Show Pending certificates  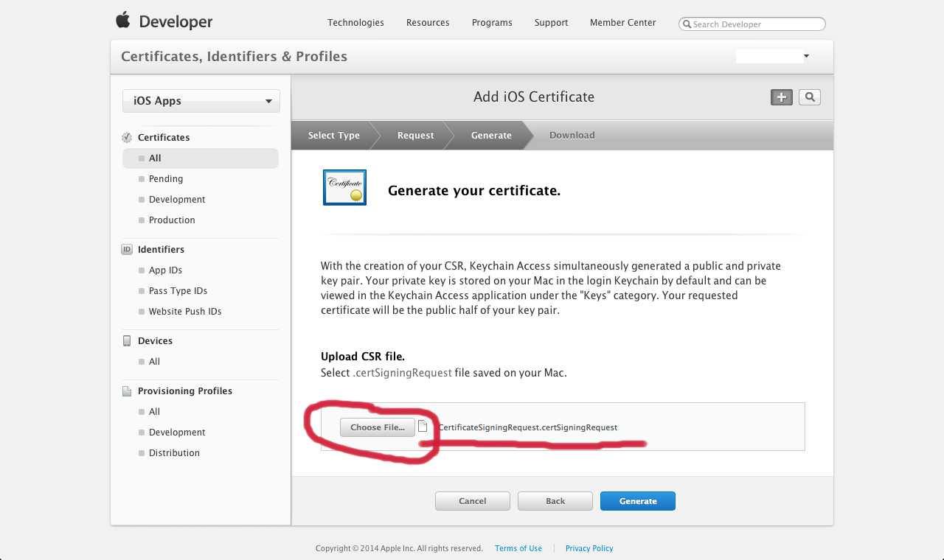point(166,179)
